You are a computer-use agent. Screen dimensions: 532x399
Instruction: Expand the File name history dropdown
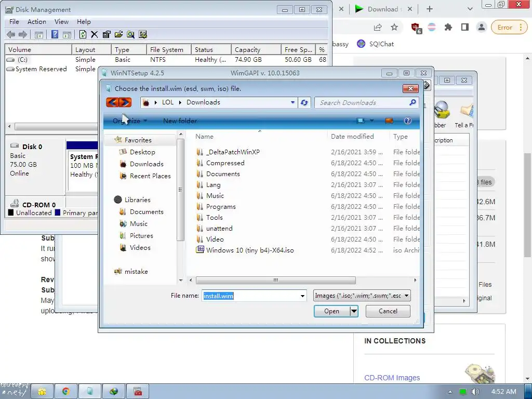[x=302, y=296]
